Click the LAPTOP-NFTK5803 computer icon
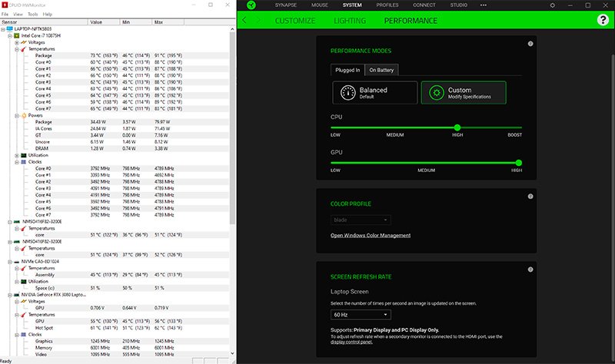Screen dimensions: 615x364 click(x=10, y=29)
